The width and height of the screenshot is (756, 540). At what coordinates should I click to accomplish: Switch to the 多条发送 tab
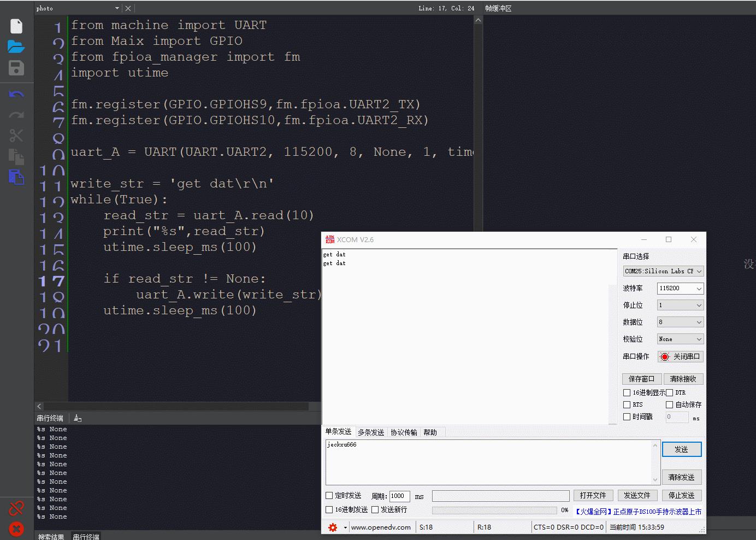coord(371,432)
